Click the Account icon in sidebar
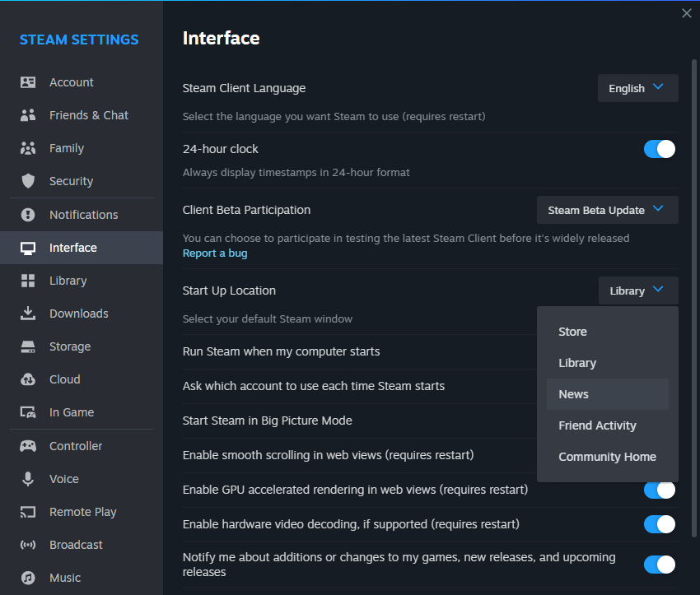Screen dimensions: 700x595 pyautogui.click(x=28, y=82)
